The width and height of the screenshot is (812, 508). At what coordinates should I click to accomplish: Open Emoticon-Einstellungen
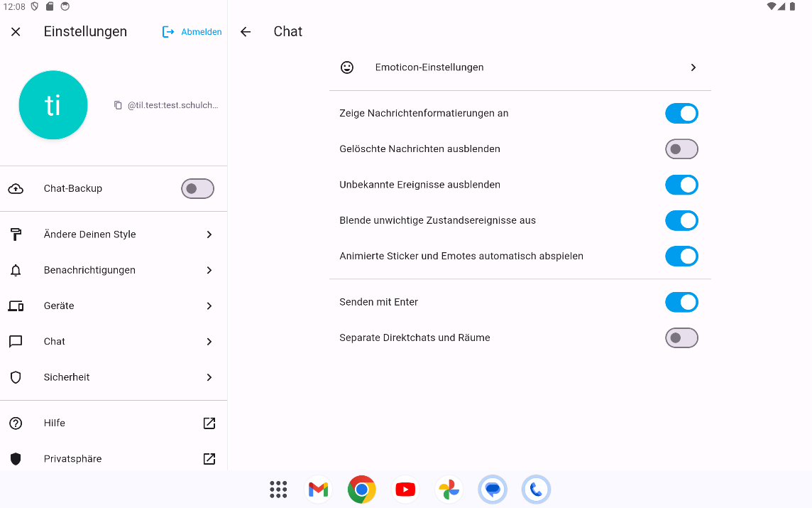coord(520,67)
